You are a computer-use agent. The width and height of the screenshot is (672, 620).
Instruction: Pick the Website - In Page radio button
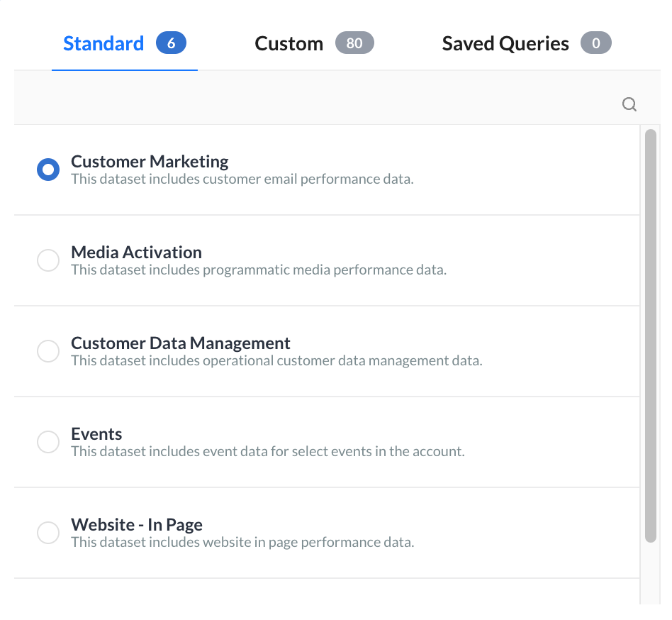48,533
